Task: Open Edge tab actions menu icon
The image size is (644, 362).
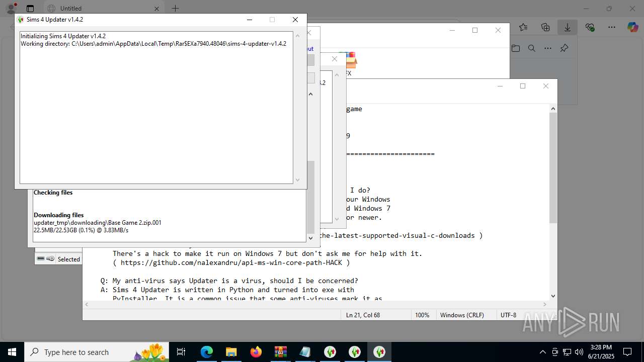Action: click(x=30, y=9)
